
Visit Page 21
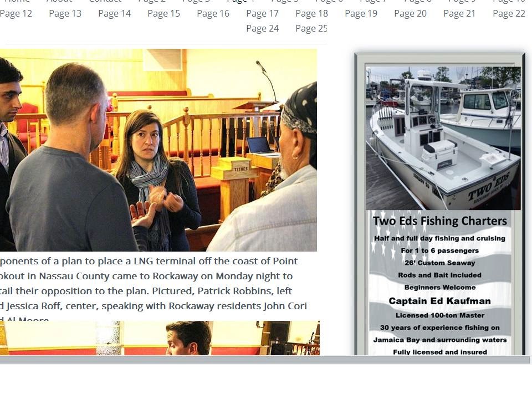(x=459, y=13)
